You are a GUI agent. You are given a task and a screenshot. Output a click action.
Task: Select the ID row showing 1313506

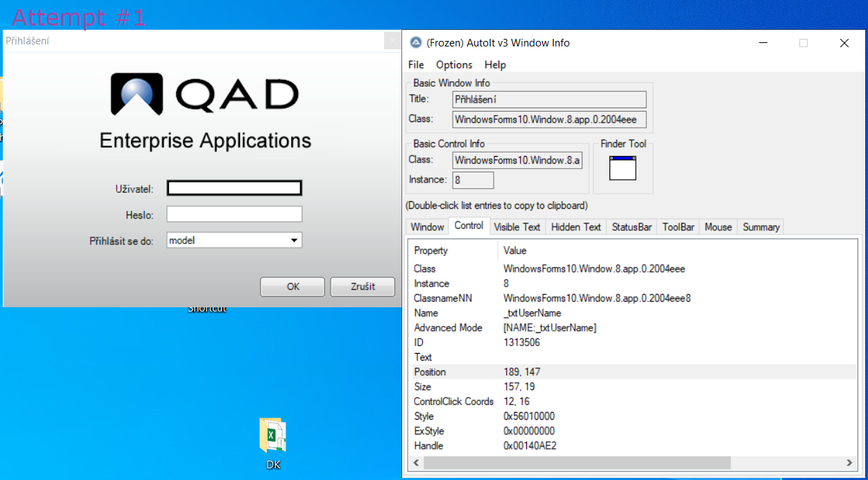(x=633, y=343)
